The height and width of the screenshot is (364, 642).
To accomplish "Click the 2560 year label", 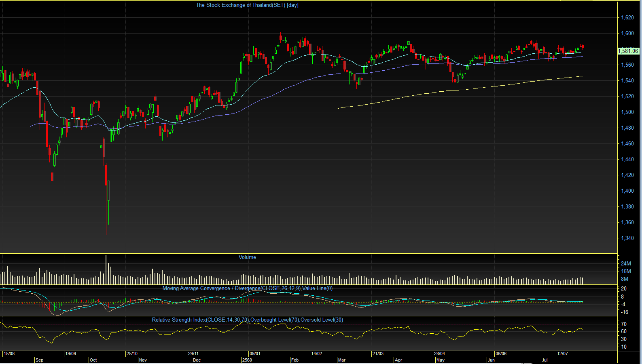I will click(x=247, y=360).
